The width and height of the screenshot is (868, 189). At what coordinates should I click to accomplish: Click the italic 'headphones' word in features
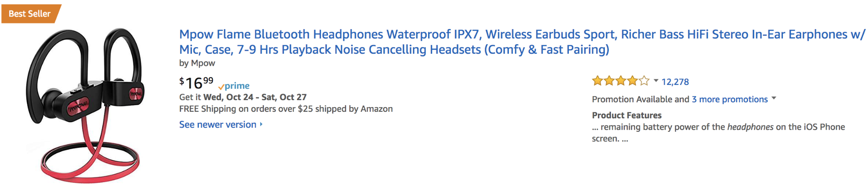pyautogui.click(x=750, y=127)
